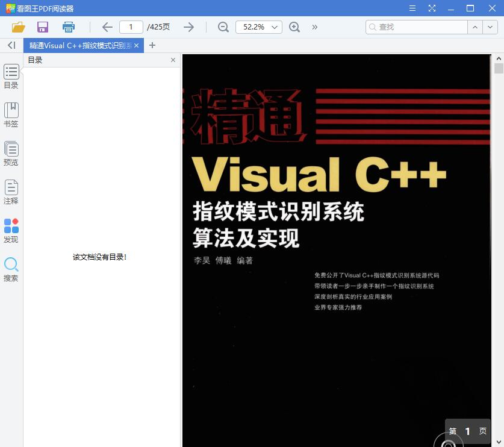Go to previous page with left arrow
The width and height of the screenshot is (504, 447).
pos(107,27)
